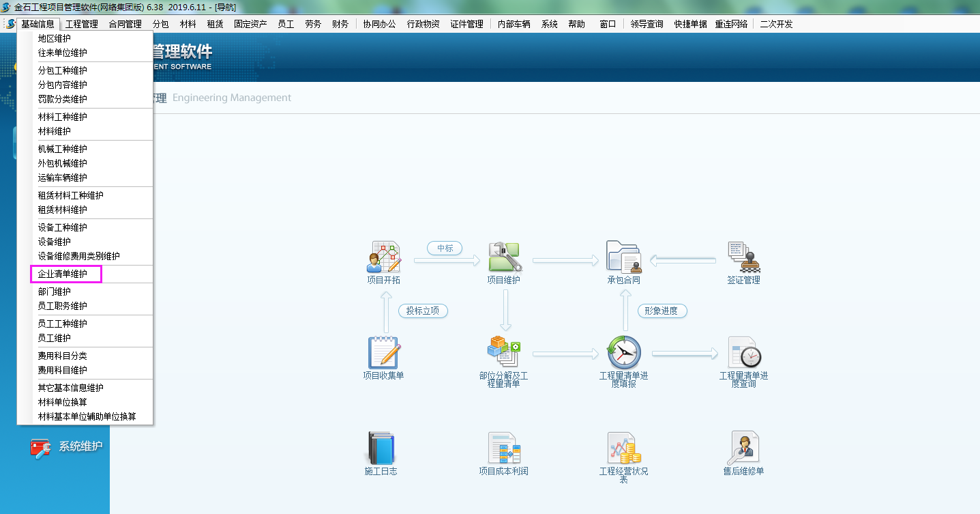Open the 项目收集单 notepad icon
980x514 pixels.
tap(383, 352)
